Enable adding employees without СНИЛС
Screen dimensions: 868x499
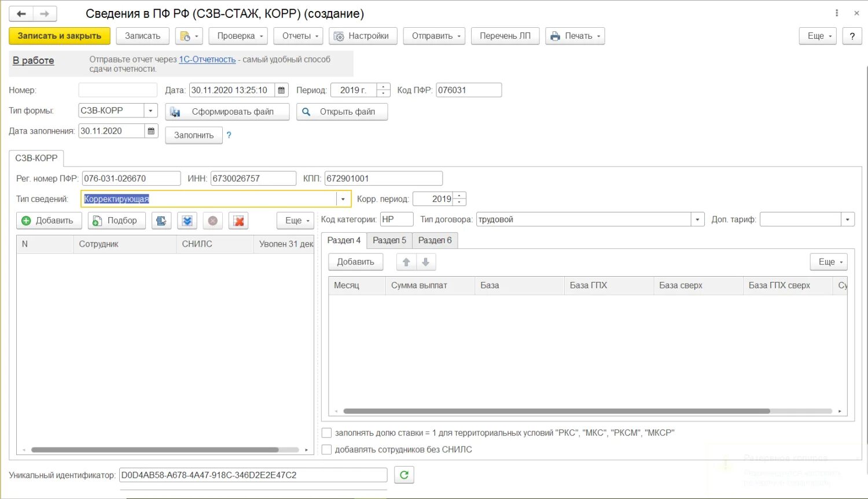point(326,449)
